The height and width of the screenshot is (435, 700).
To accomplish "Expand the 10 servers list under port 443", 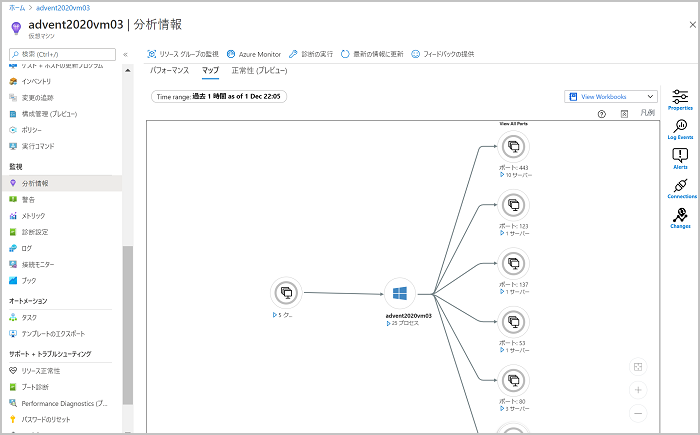I will click(x=516, y=175).
